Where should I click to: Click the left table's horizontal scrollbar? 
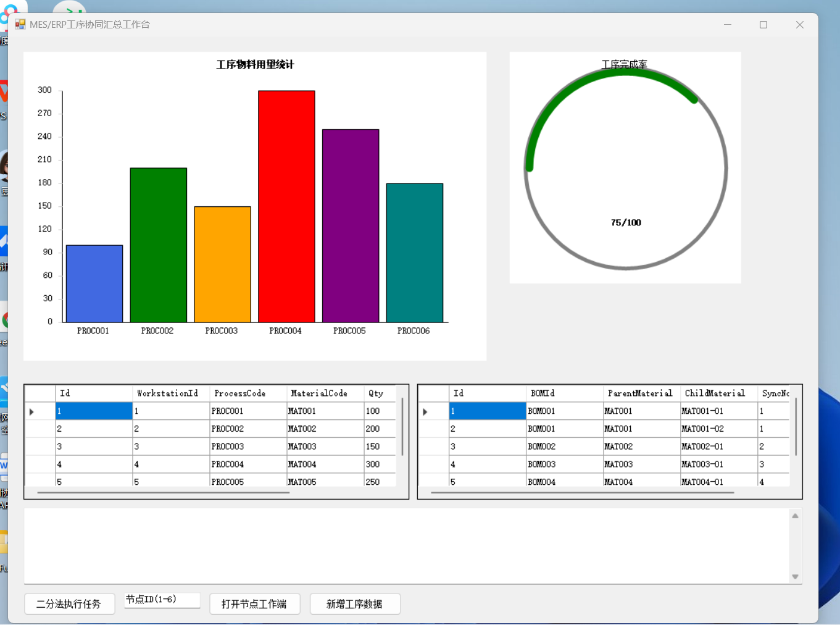pyautogui.click(x=164, y=493)
